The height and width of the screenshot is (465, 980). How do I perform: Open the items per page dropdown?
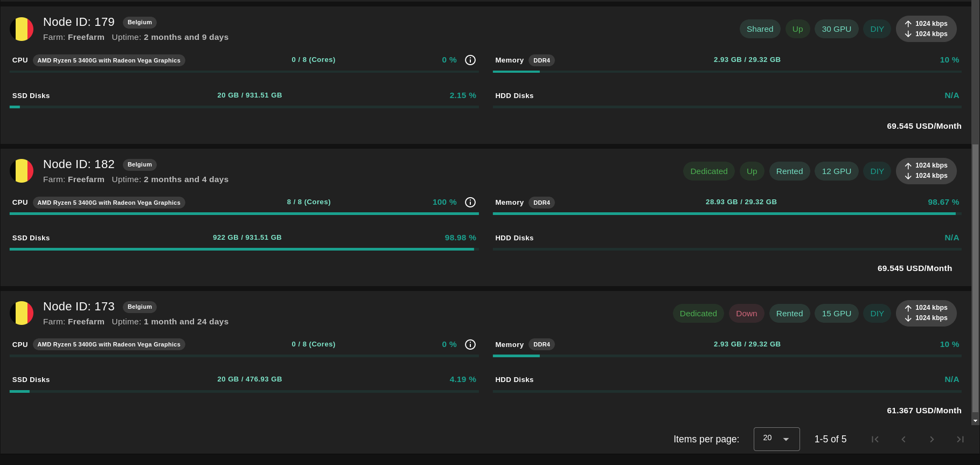coord(776,439)
